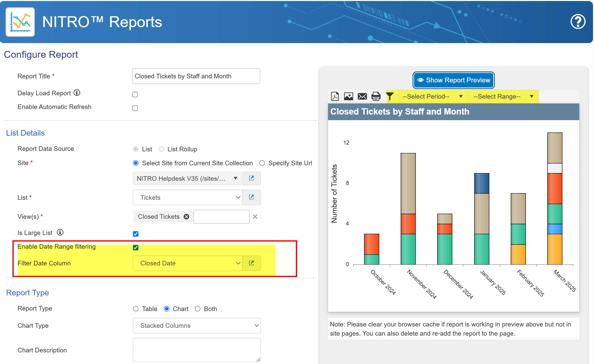Click into the Report Title field
The height and width of the screenshot is (364, 594).
pyautogui.click(x=196, y=76)
